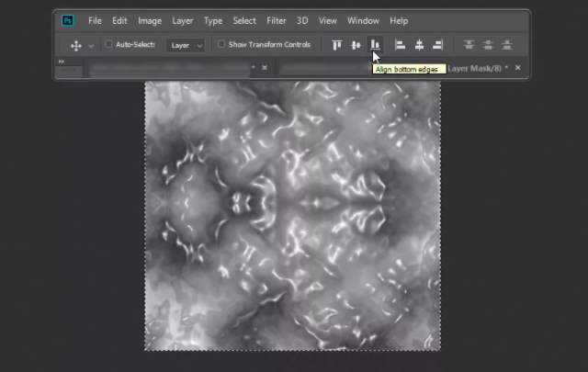The height and width of the screenshot is (372, 588).
Task: Open the Window menu
Action: point(363,21)
